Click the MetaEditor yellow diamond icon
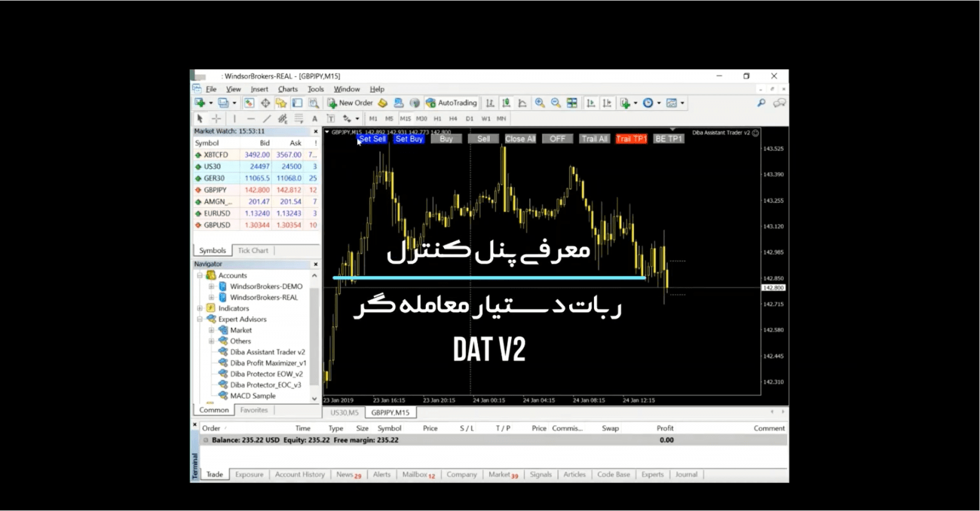Screen dimensions: 980x511 click(383, 103)
